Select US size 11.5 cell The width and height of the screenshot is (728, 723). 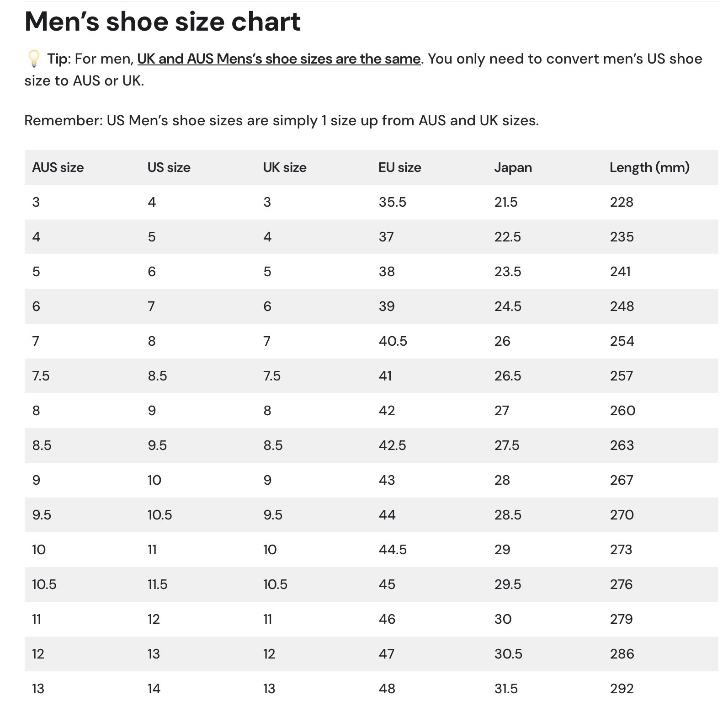click(157, 584)
